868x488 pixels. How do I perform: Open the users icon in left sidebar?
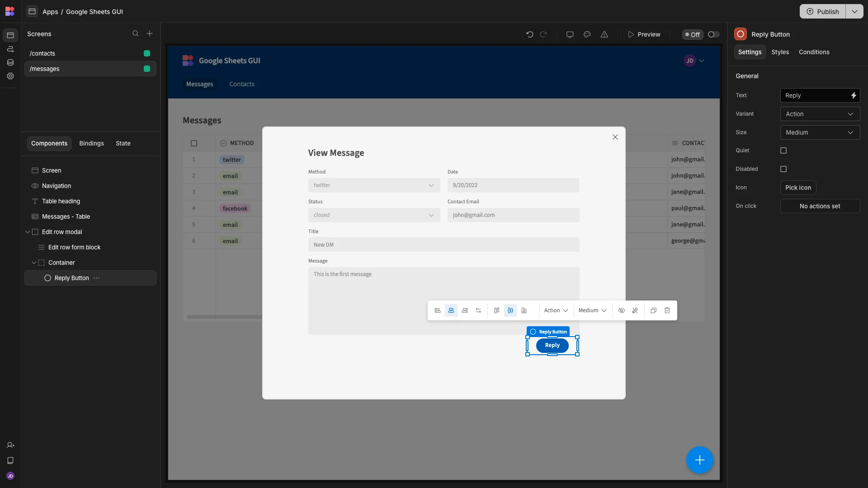point(10,445)
